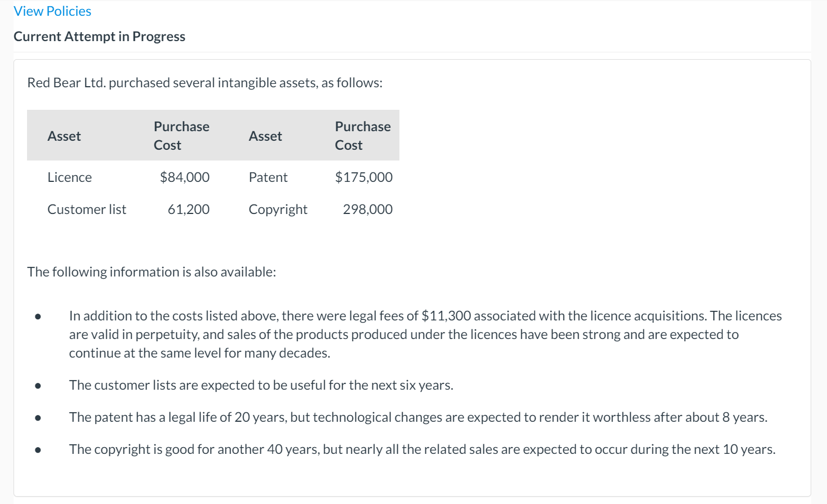Select the Customer list asset label

click(86, 209)
